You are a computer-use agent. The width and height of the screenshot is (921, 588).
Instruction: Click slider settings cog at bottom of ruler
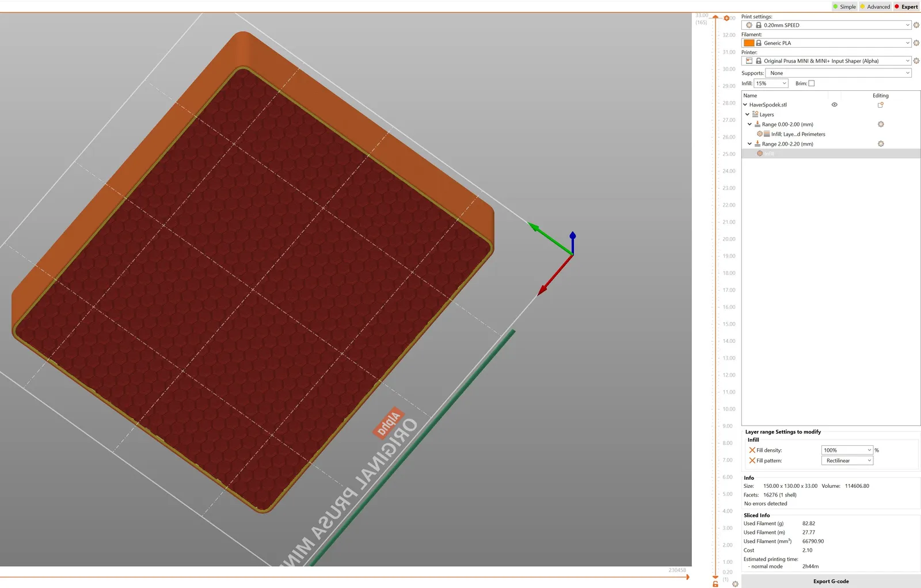click(x=735, y=583)
